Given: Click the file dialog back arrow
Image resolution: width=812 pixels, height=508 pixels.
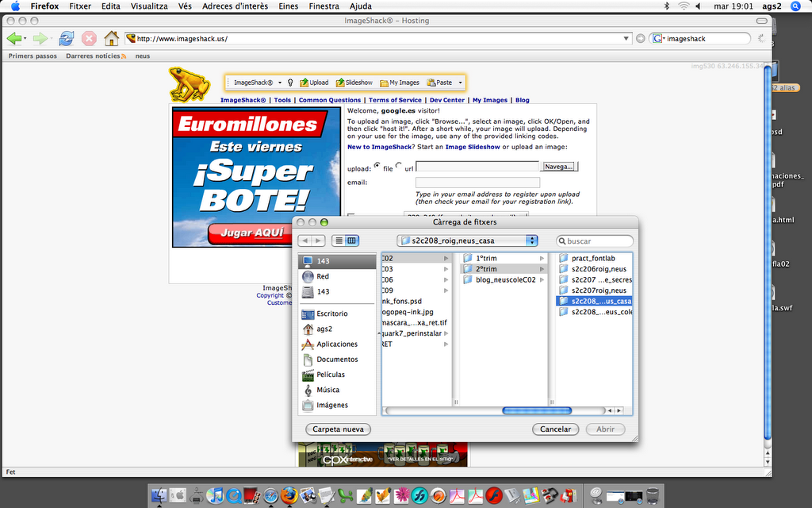Looking at the screenshot, I should [305, 241].
